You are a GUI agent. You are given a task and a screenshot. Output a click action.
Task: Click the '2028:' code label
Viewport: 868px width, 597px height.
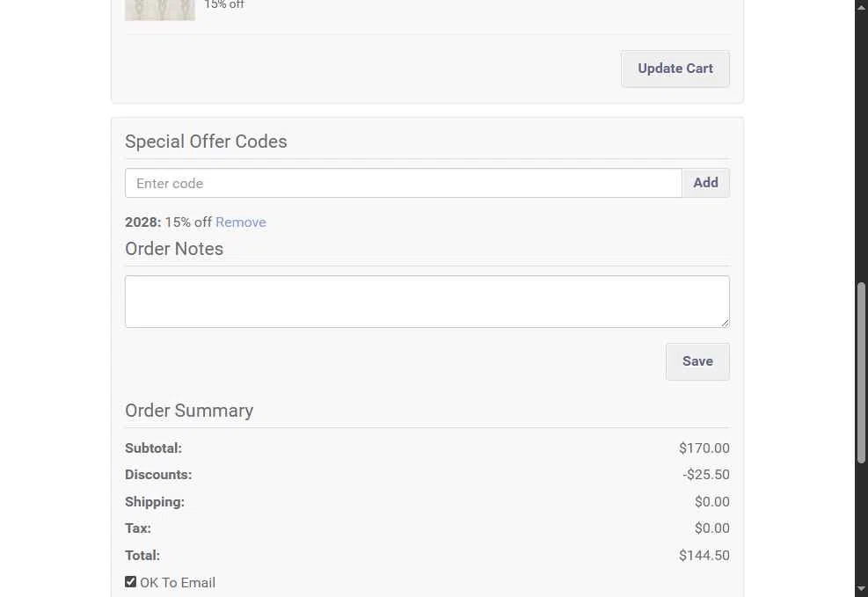[x=142, y=222]
